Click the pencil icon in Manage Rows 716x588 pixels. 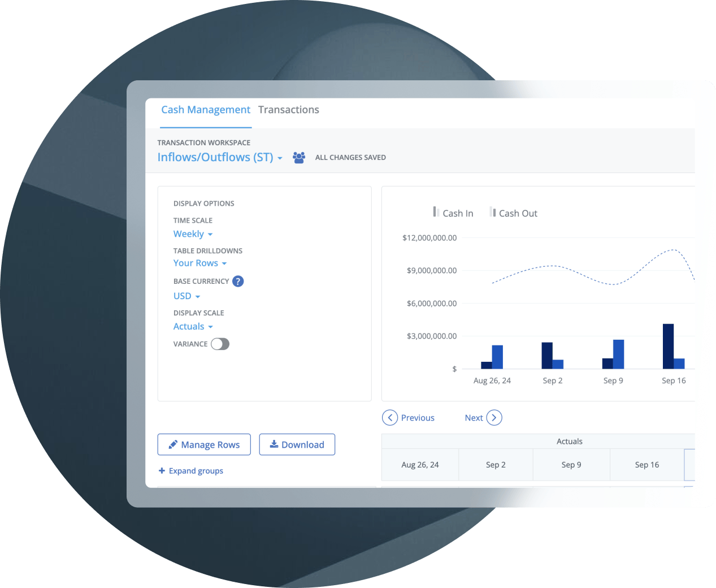(173, 444)
